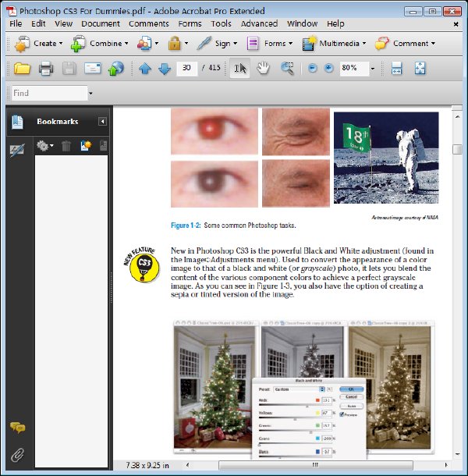Open the Secure padlock dropdown
468x476 pixels.
coord(178,44)
